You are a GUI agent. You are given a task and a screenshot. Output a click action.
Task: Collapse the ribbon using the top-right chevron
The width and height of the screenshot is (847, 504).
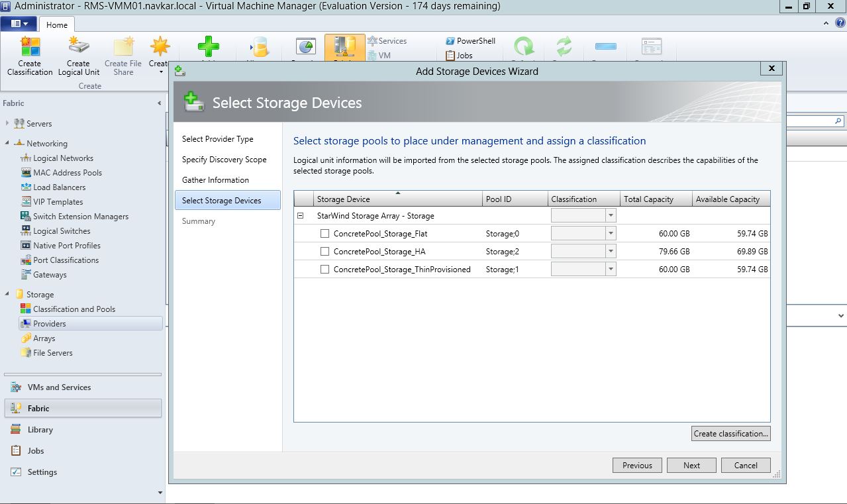826,23
